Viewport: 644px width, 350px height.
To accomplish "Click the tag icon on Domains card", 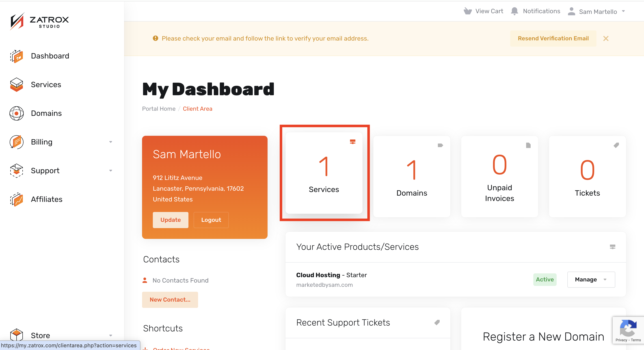I will pyautogui.click(x=440, y=145).
